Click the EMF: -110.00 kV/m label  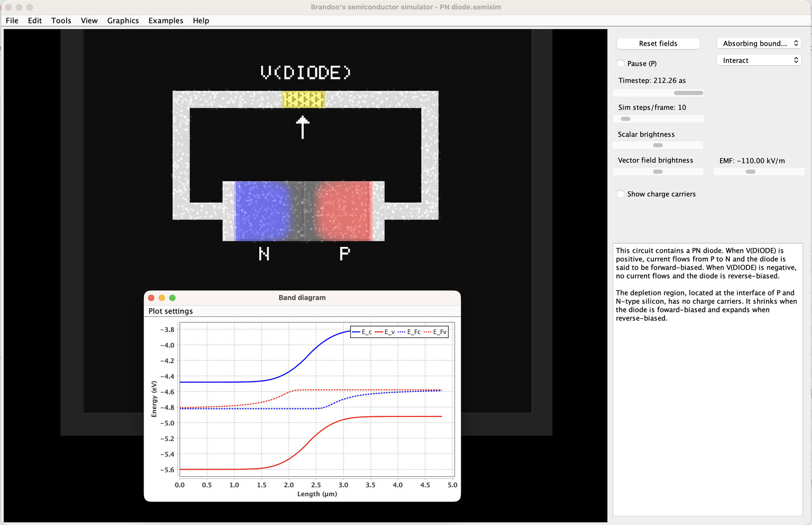point(752,161)
